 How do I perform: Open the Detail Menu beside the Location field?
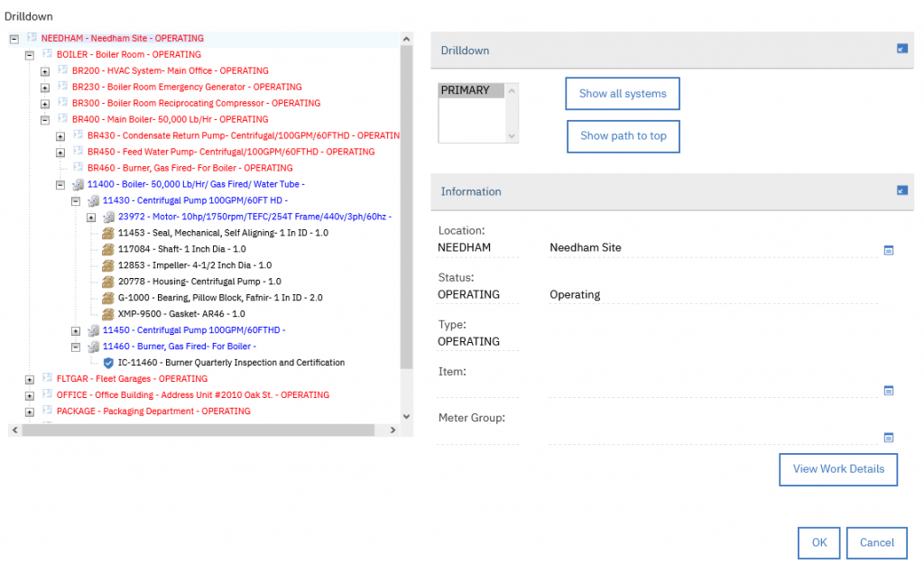pos(889,250)
